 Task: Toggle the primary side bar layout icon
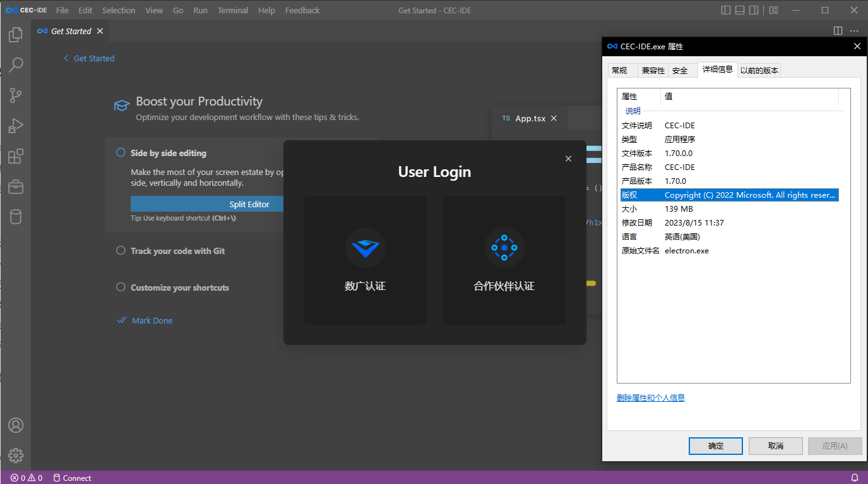click(726, 10)
